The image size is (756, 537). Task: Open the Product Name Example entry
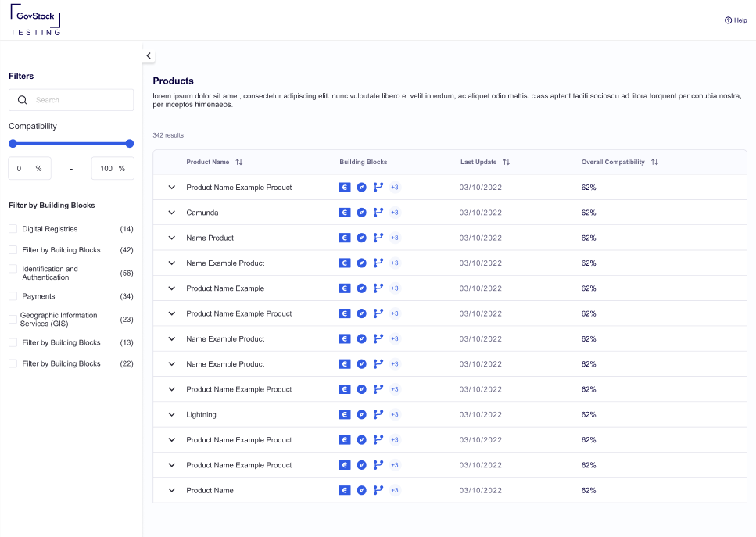tap(225, 288)
